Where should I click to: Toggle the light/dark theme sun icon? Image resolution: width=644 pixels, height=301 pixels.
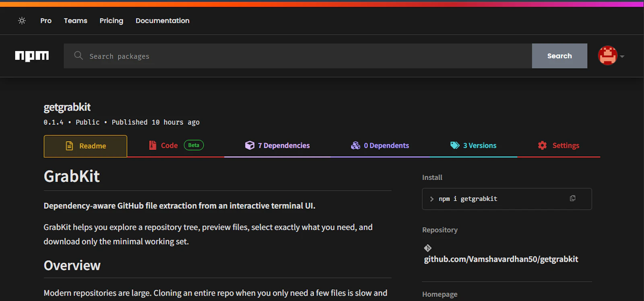[x=22, y=21]
